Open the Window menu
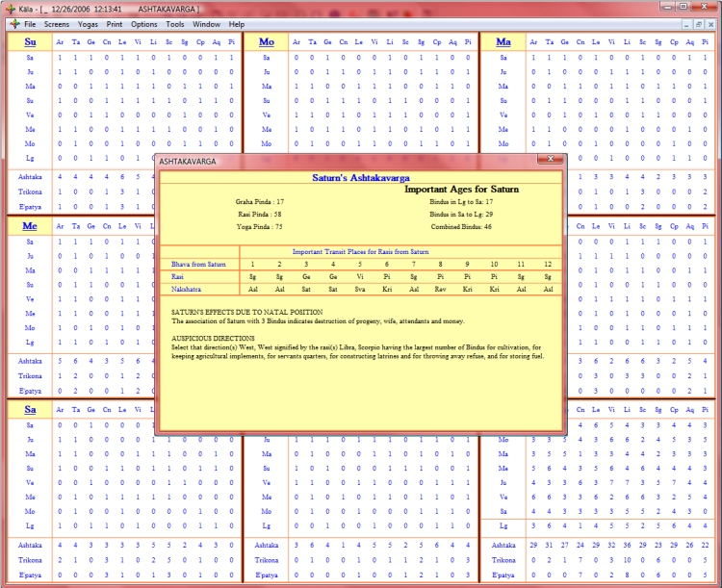The height and width of the screenshot is (588, 722). [206, 24]
